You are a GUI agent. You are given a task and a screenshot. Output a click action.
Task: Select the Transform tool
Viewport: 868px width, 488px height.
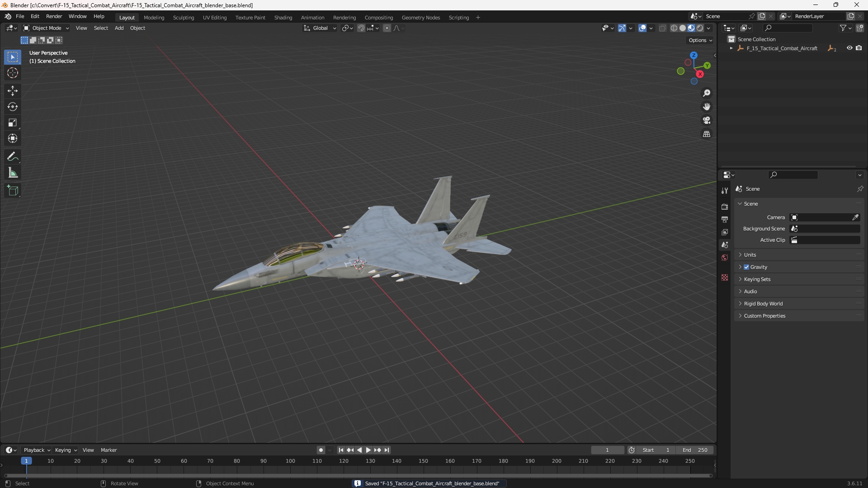click(x=13, y=138)
